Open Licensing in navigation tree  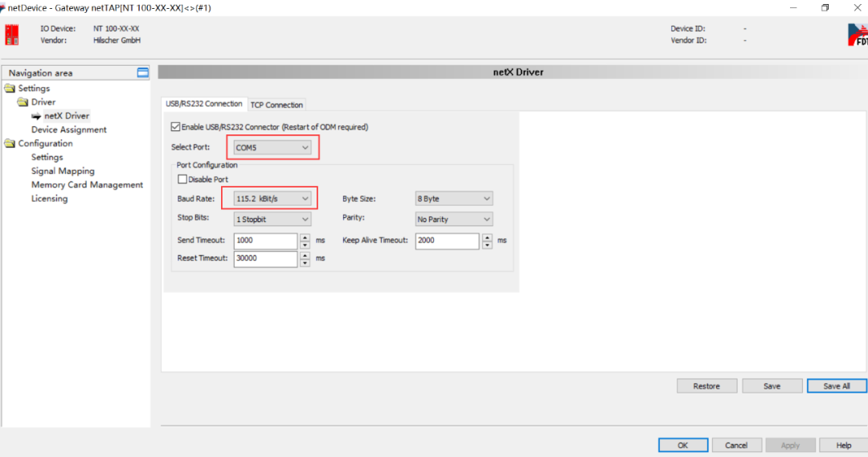pos(49,199)
